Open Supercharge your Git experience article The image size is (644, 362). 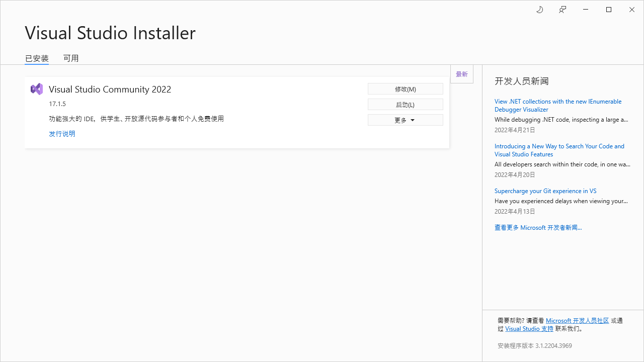pos(545,191)
